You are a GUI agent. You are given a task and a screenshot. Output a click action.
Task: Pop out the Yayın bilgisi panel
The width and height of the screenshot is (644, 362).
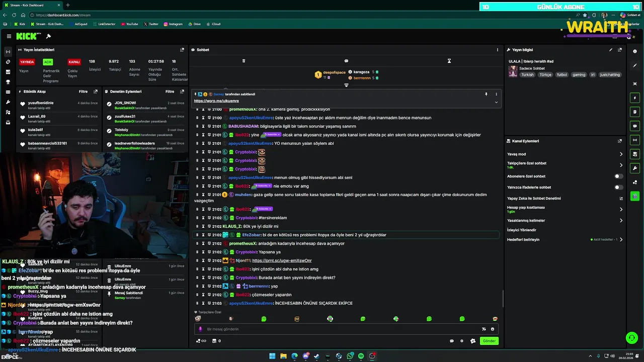620,50
